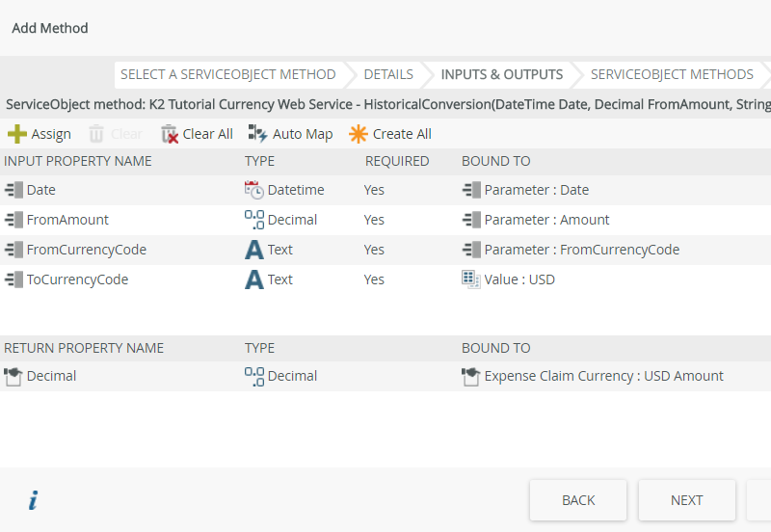771x532 pixels.
Task: Click the Datetime type calendar icon
Action: (254, 190)
